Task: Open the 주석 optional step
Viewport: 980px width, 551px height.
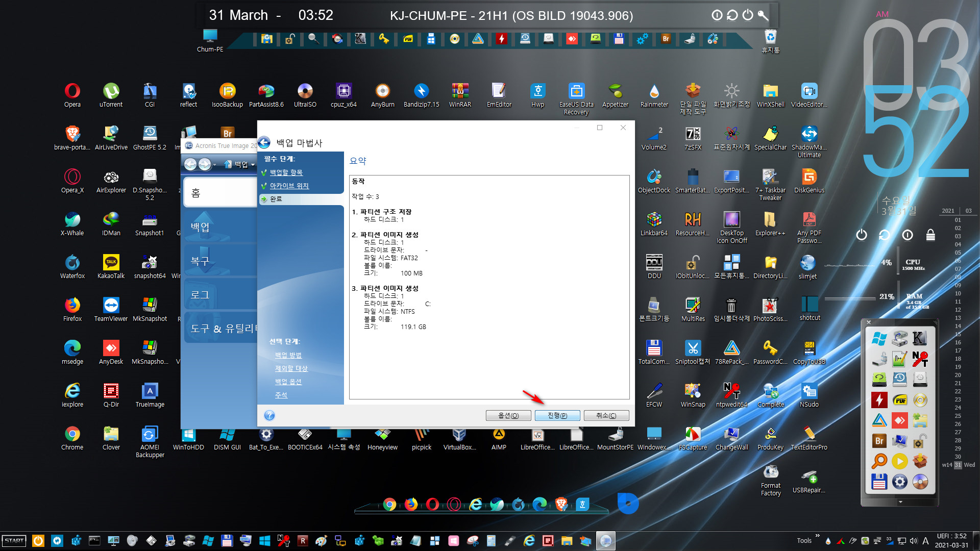Action: coord(281,395)
